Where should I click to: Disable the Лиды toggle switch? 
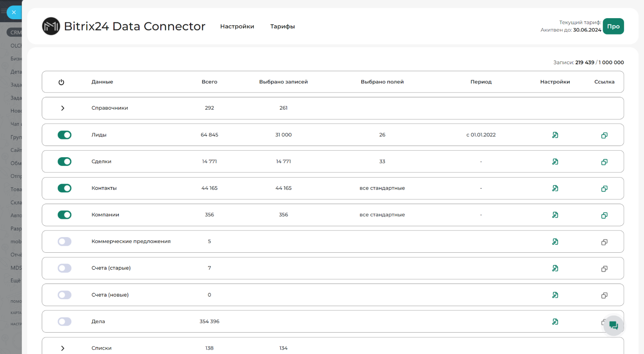click(65, 135)
